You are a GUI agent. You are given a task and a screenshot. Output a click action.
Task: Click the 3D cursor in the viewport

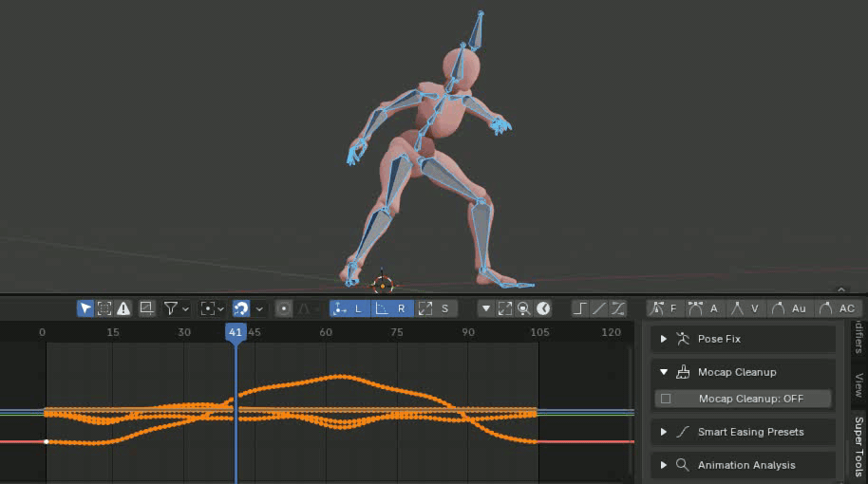[x=383, y=285]
